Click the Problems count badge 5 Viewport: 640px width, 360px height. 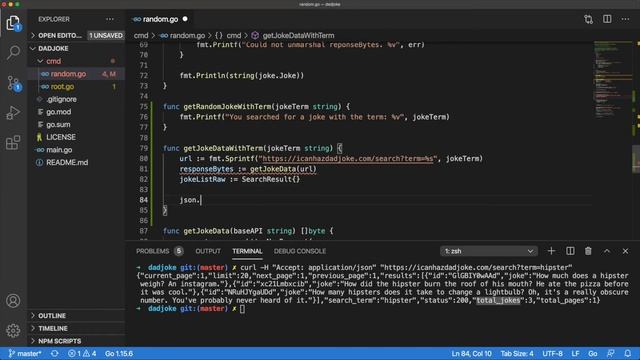click(x=178, y=251)
